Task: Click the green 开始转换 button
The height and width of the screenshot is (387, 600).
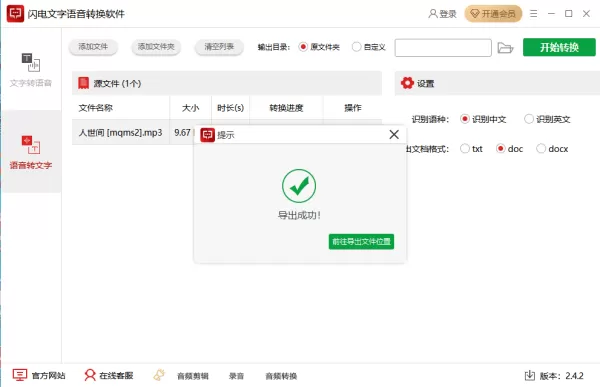Action: 559,47
